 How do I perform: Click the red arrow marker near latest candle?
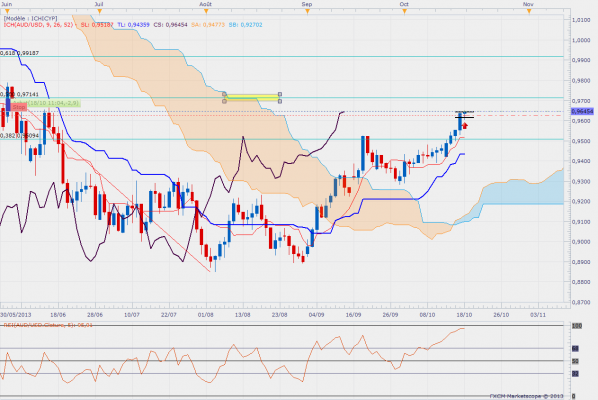point(465,125)
